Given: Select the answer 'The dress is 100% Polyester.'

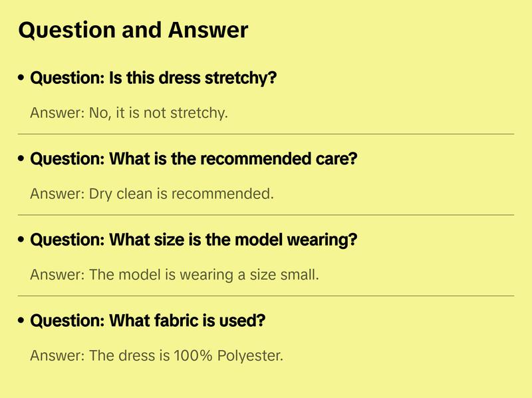Looking at the screenshot, I should point(156,355).
